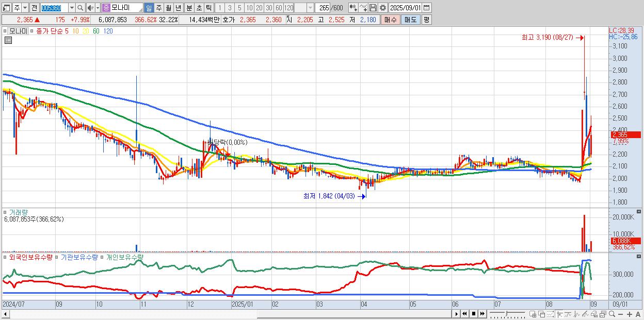
Task: Click the chart scroll left arrow
Action: [6, 314]
